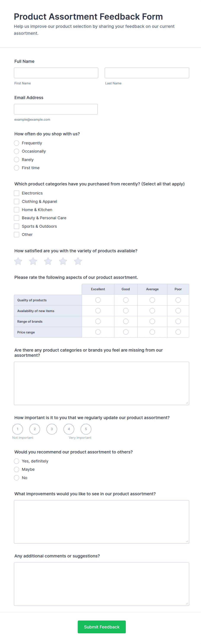This screenshot has width=201, height=644.
Task: Select importance level 4 circle
Action: [x=69, y=429]
